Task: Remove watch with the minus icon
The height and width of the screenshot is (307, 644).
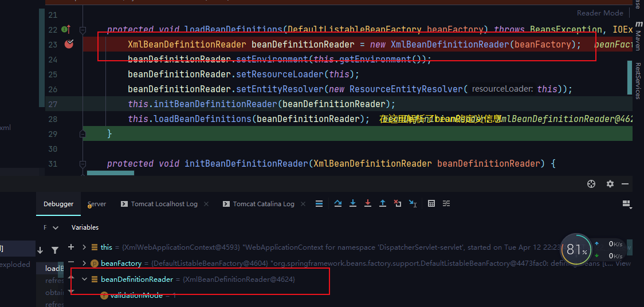Action: pyautogui.click(x=71, y=262)
